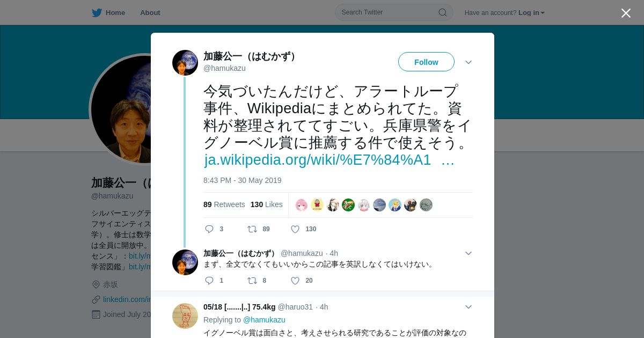Viewport: 644px width, 338px height.
Task: Expand options chevron on haruo31's tweet
Action: (x=469, y=307)
